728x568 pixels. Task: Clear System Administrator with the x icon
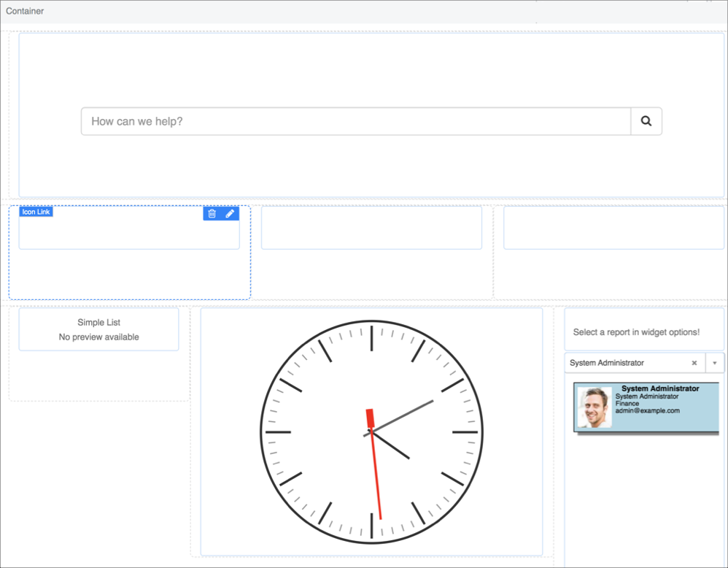pyautogui.click(x=694, y=363)
